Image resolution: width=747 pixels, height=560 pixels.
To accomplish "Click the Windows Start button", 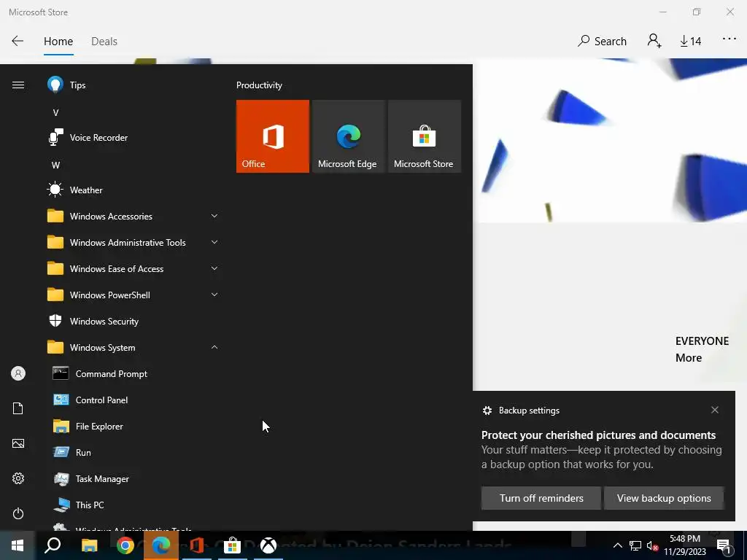I will tap(18, 545).
